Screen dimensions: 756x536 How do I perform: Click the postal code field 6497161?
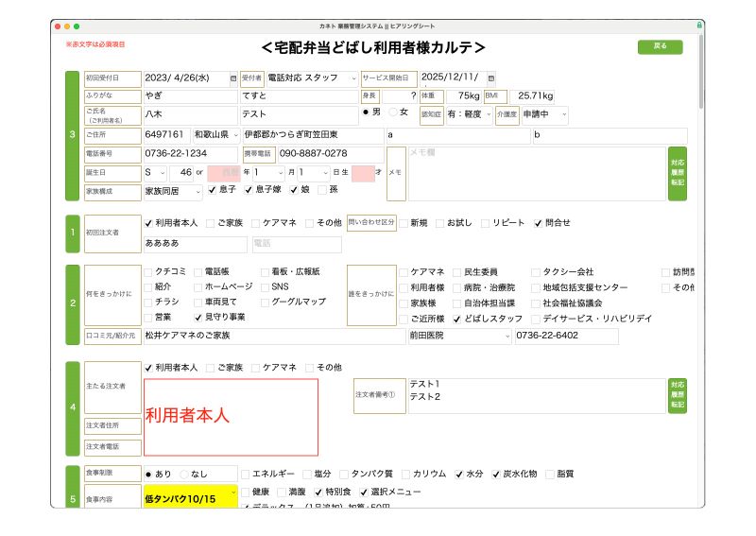pos(167,135)
